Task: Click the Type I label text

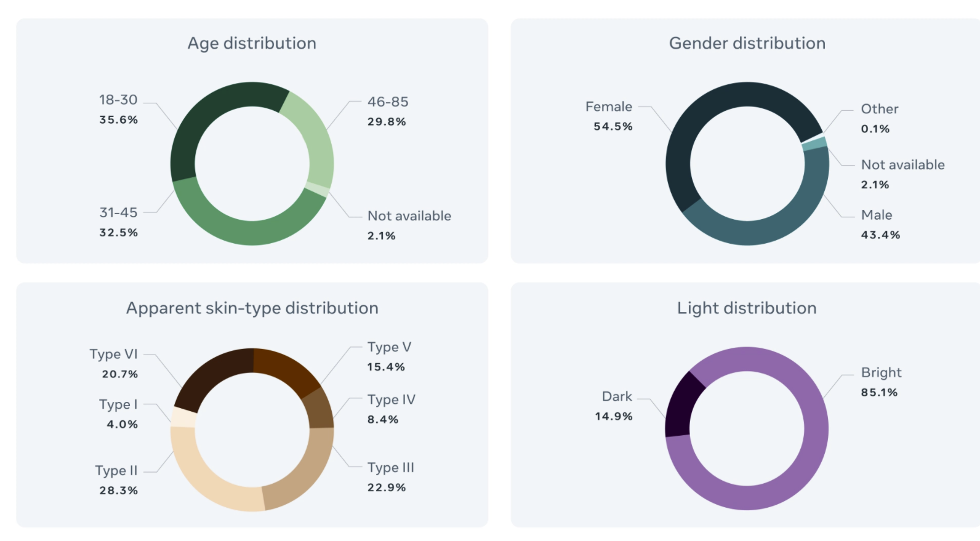Action: (x=118, y=404)
